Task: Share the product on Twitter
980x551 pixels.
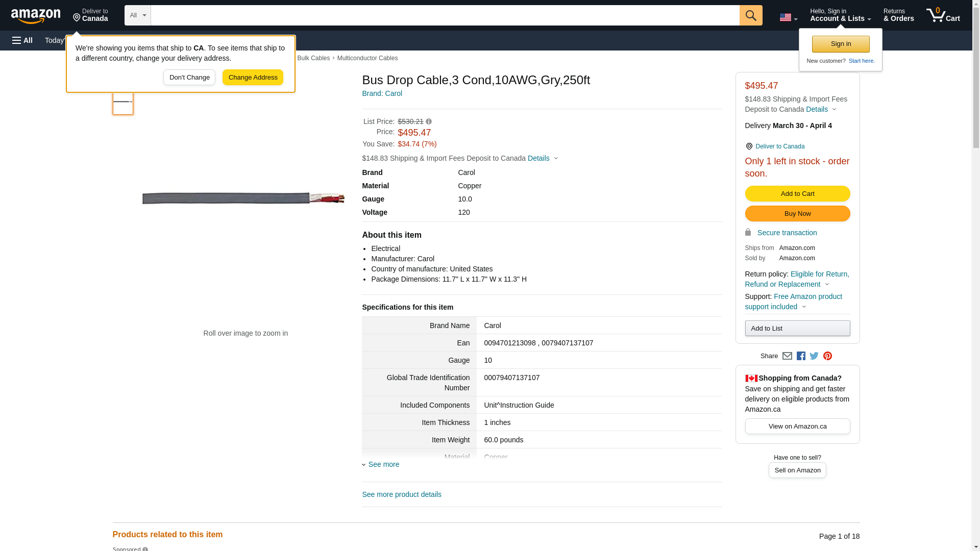Action: tap(814, 356)
